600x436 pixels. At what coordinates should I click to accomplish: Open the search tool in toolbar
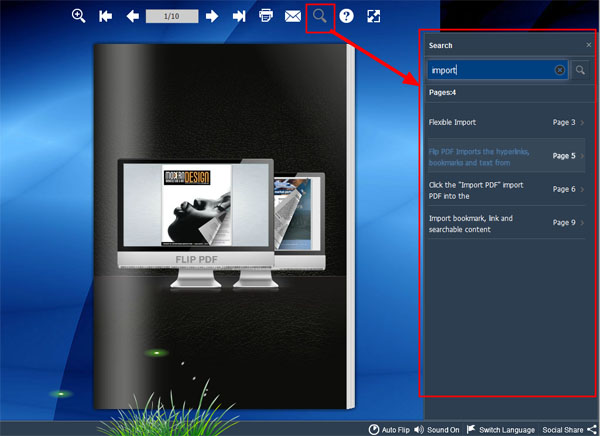[x=320, y=16]
